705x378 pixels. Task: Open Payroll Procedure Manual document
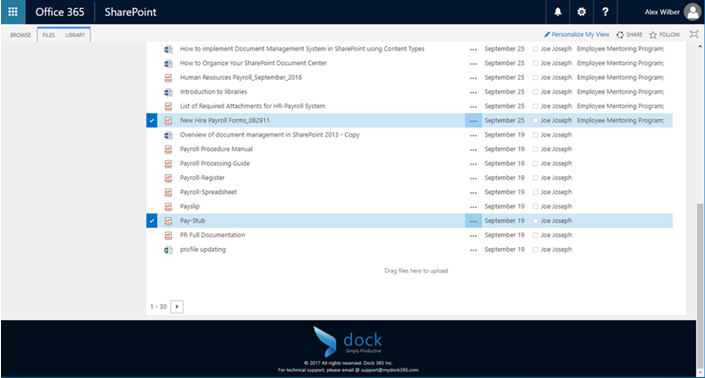pyautogui.click(x=216, y=149)
